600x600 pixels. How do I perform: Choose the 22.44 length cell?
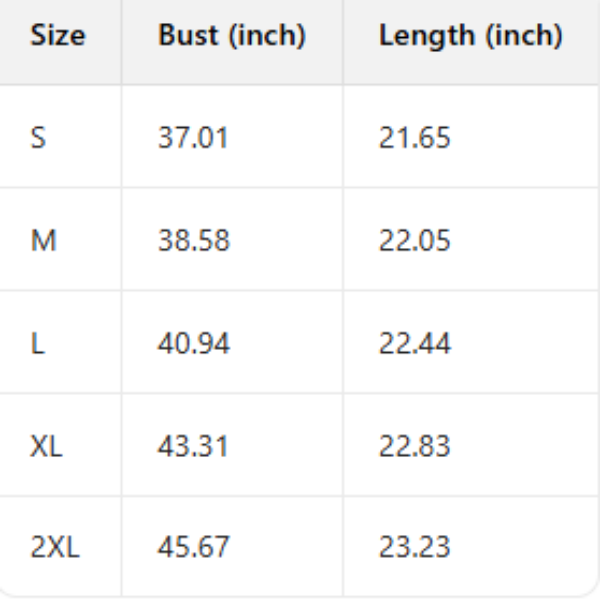[414, 344]
